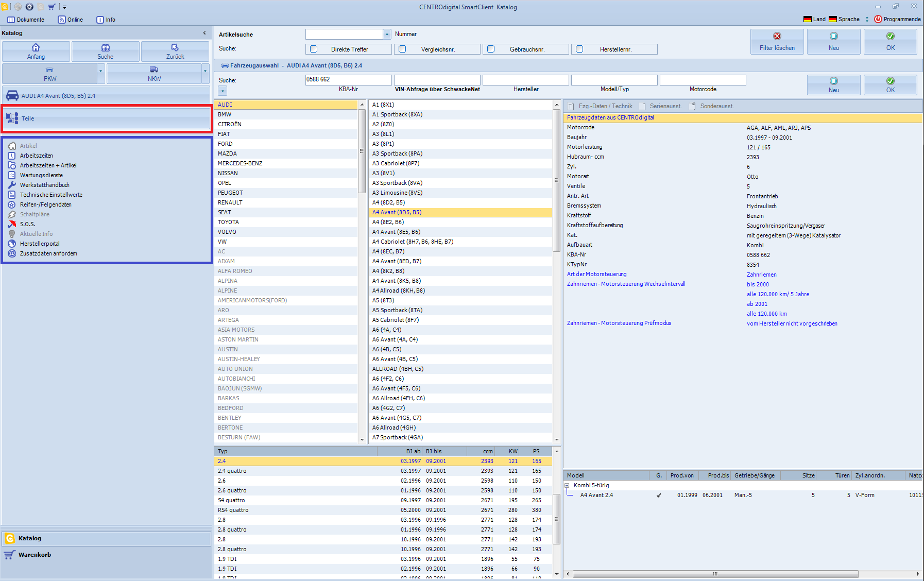Go back with the Zurück button
This screenshot has height=581, width=924.
(x=175, y=52)
